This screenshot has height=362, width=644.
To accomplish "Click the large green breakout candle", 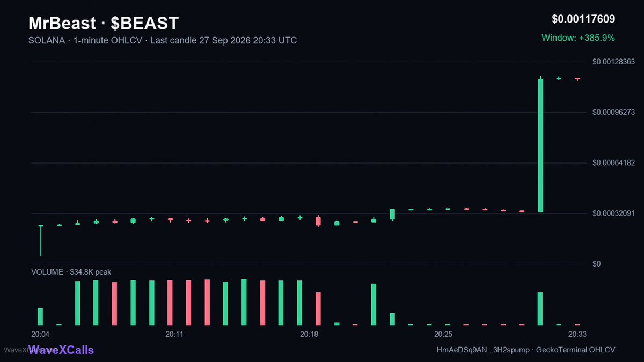I will pos(540,145).
